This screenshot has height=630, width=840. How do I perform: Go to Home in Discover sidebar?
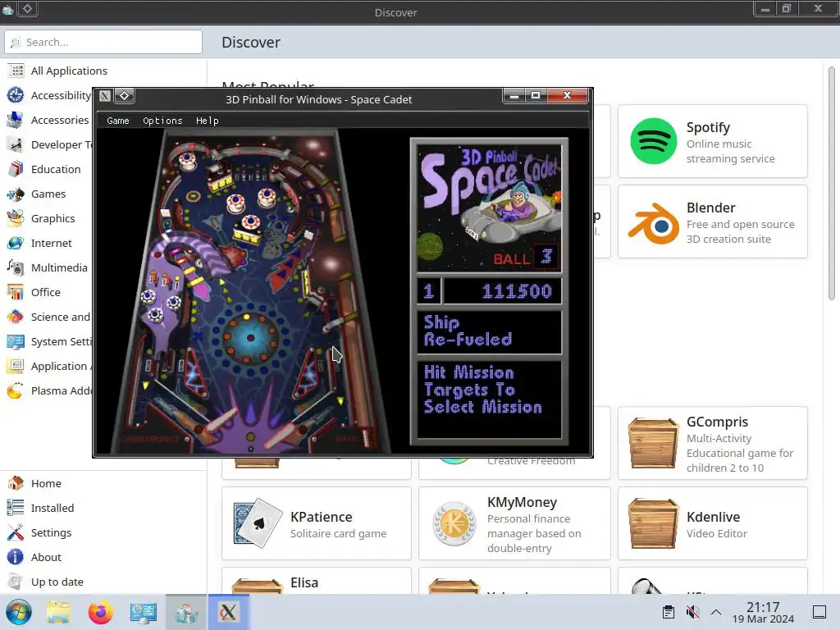46,483
